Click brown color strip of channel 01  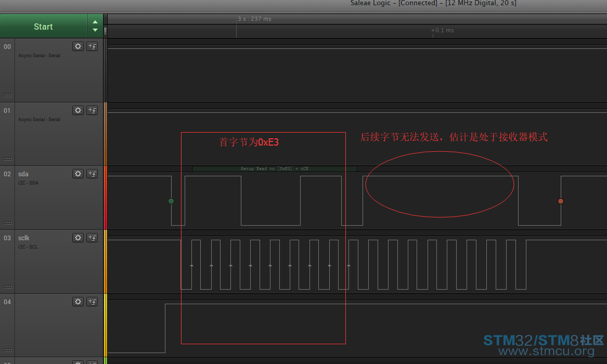105,134
